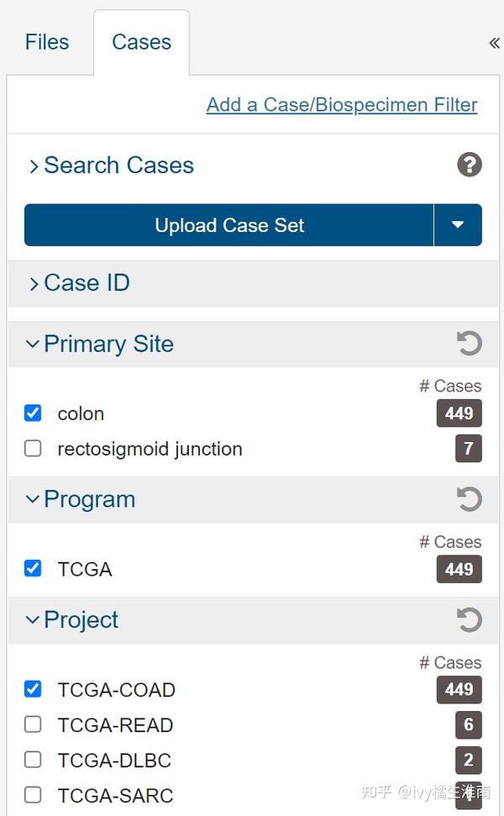Reset the Project filter

click(470, 620)
